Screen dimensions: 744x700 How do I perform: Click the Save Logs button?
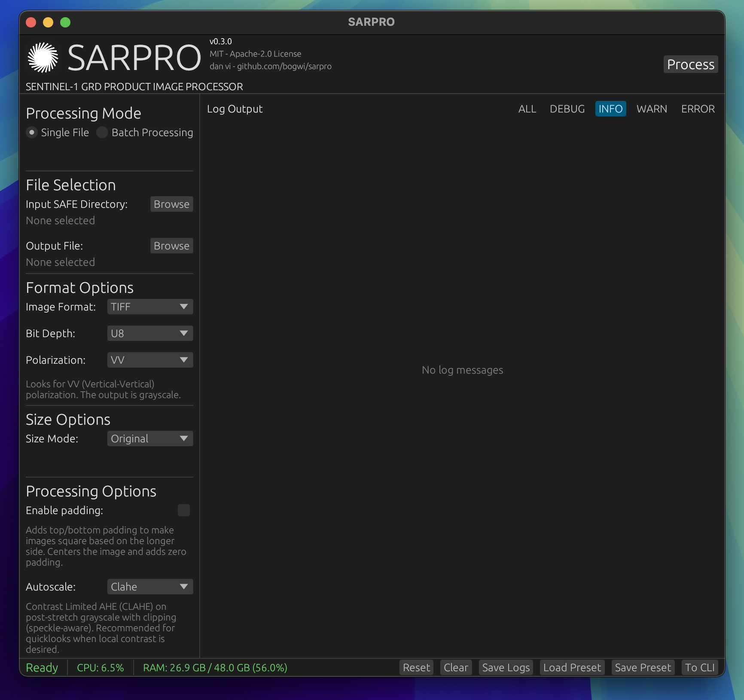pyautogui.click(x=506, y=667)
